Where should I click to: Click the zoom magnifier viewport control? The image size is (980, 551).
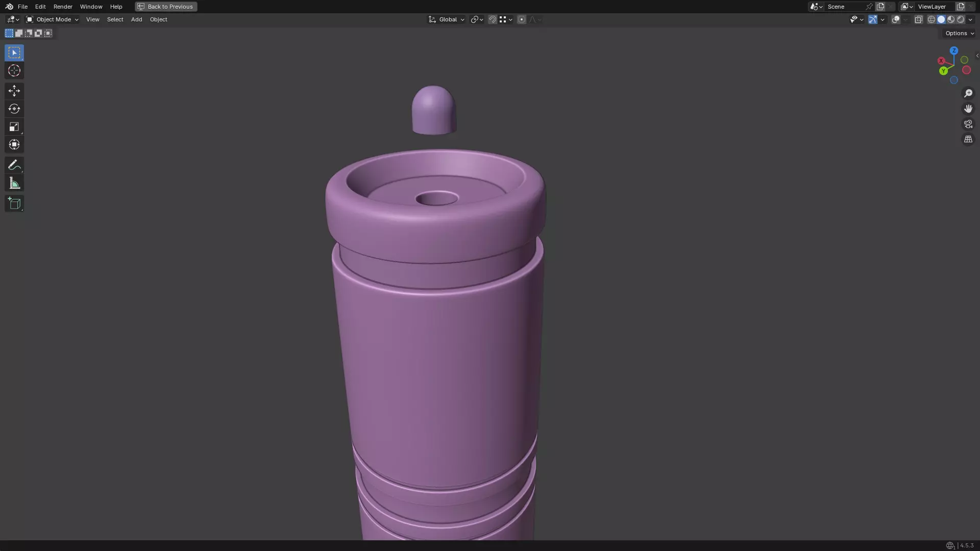tap(968, 93)
